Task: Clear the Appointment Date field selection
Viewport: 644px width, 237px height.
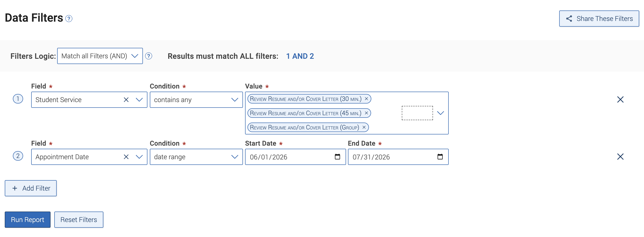Action: tap(126, 157)
